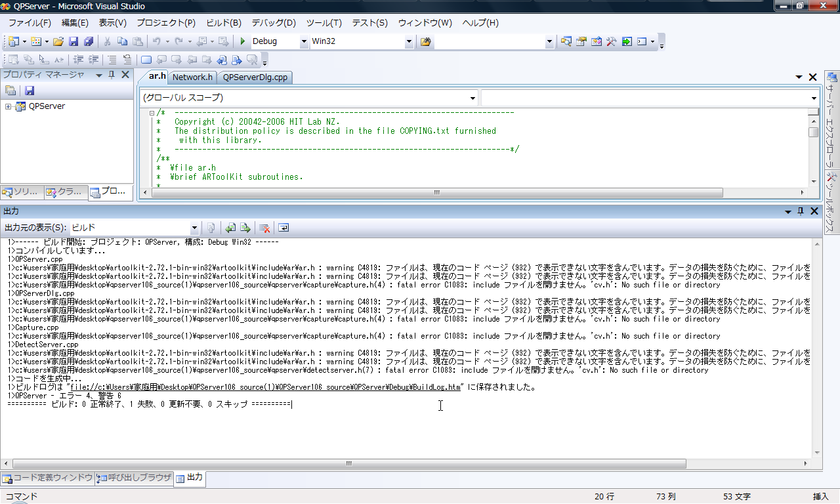Switch to the QPServerDlg.cpp tab
Viewport: 840px width, 504px height.
[255, 77]
